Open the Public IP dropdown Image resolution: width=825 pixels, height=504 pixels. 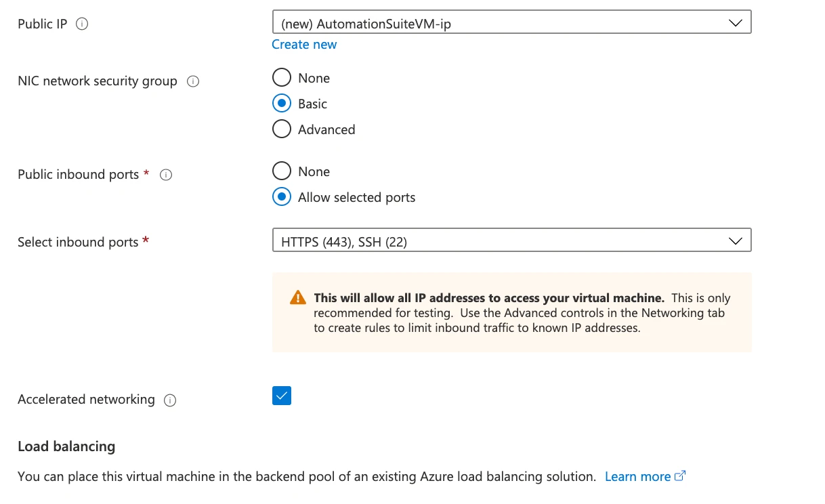(x=511, y=23)
